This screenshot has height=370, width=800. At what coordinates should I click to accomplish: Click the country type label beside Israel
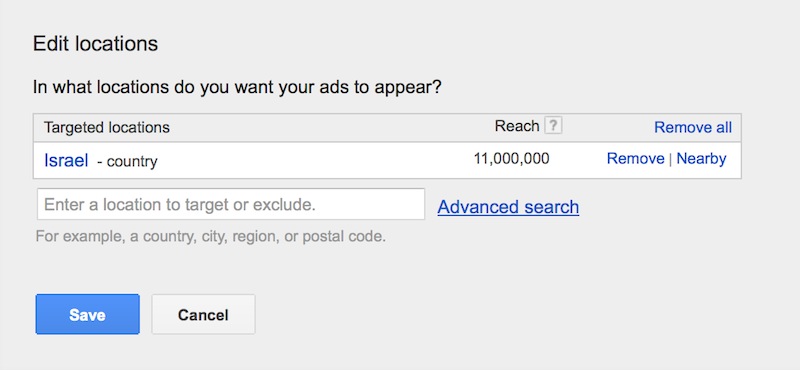tap(127, 162)
